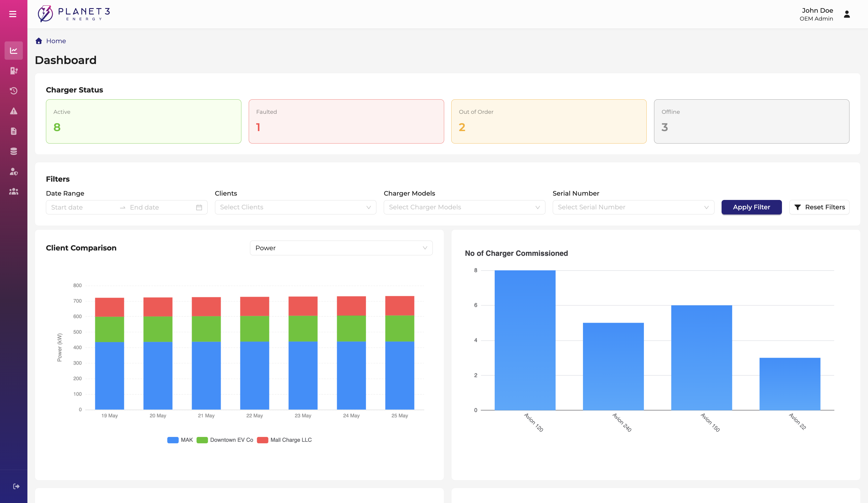Click the logout icon at sidebar bottom
868x503 pixels.
pyautogui.click(x=16, y=486)
